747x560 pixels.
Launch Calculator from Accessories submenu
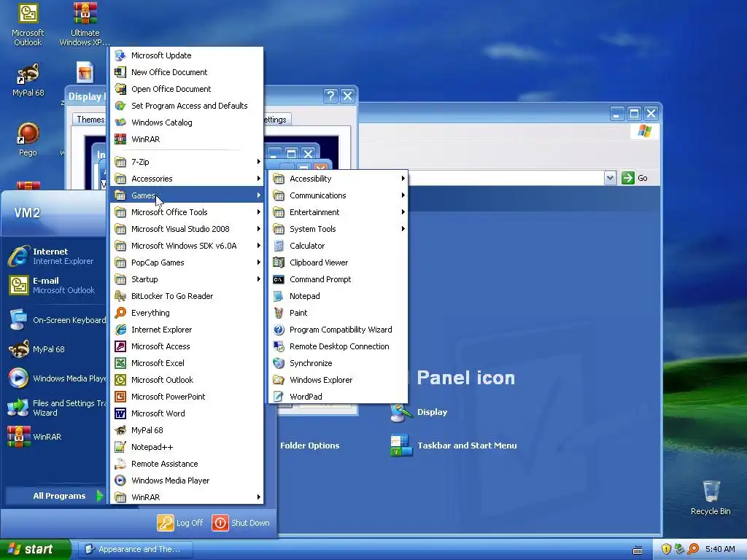coord(338,246)
